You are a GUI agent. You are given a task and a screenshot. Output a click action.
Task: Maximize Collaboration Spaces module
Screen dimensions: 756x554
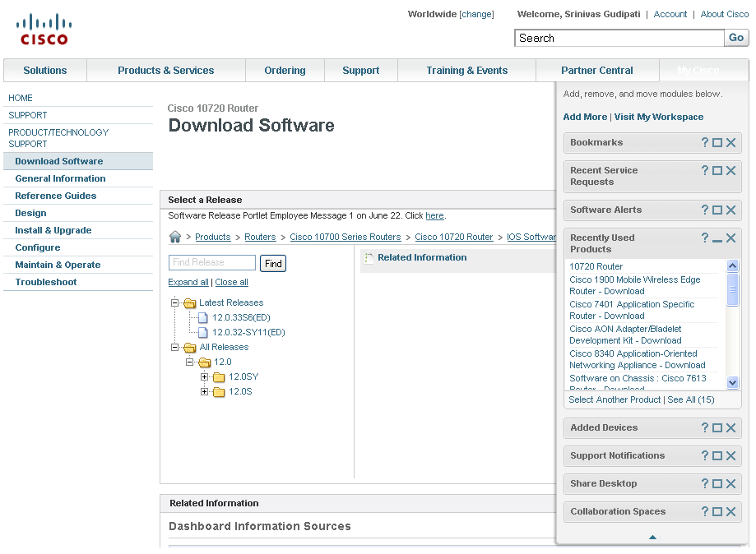(717, 511)
